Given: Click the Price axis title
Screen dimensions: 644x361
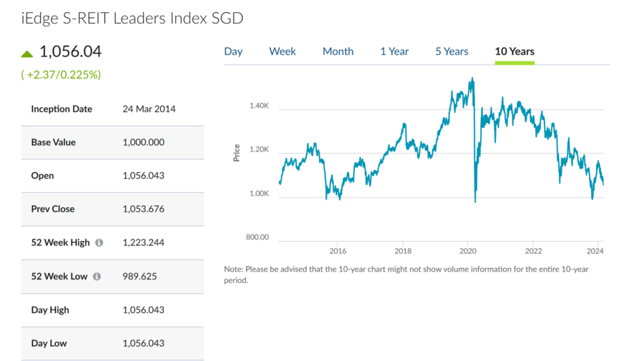Looking at the screenshot, I should coord(237,152).
